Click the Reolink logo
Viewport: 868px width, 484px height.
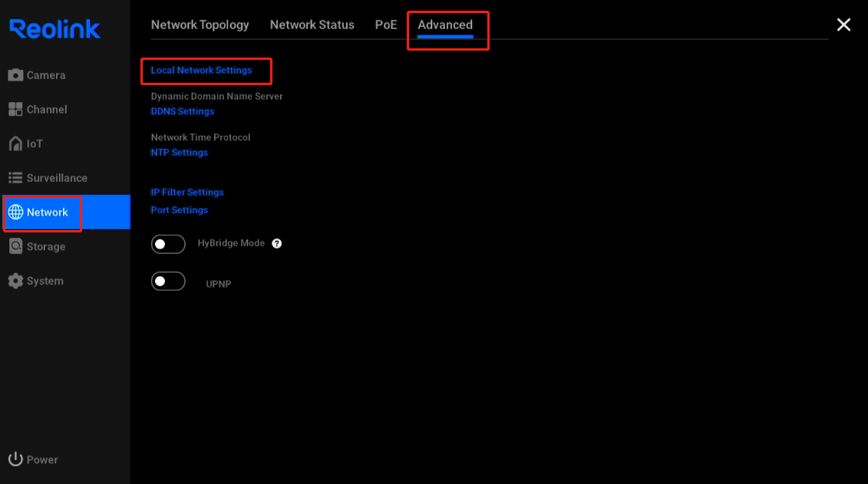click(54, 28)
